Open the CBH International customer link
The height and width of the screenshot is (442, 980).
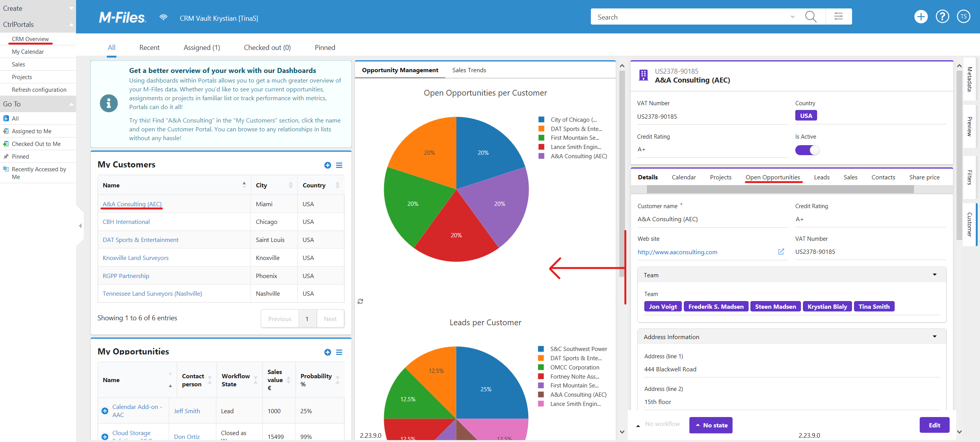tap(126, 222)
